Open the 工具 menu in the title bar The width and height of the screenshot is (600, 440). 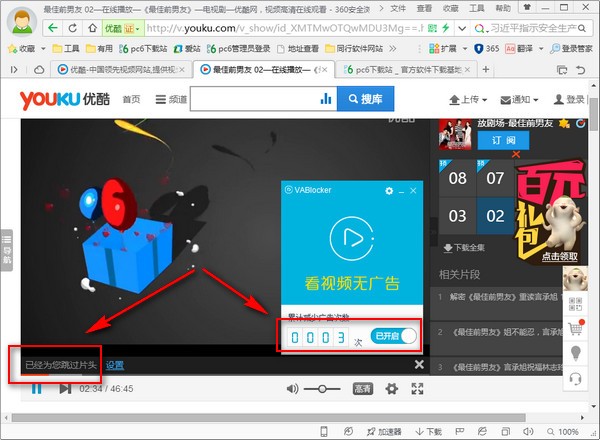pos(477,8)
